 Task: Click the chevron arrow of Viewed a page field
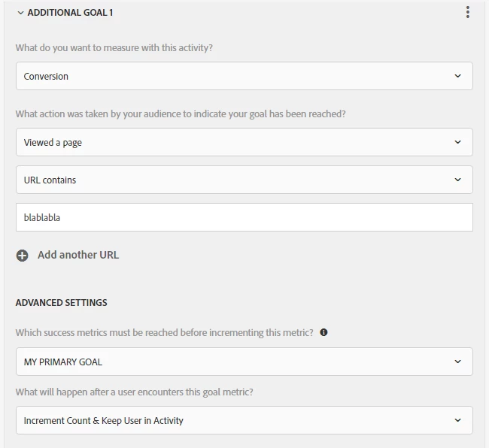point(458,142)
